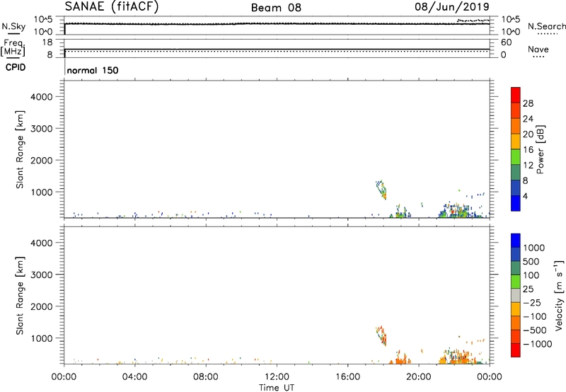Click the '16:00' time axis label

click(x=347, y=377)
